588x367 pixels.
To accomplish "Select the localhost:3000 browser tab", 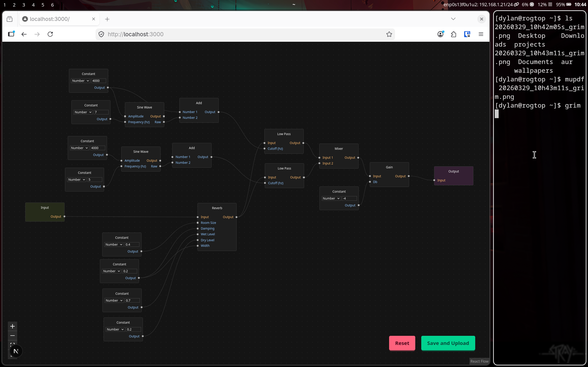I will tap(56, 19).
